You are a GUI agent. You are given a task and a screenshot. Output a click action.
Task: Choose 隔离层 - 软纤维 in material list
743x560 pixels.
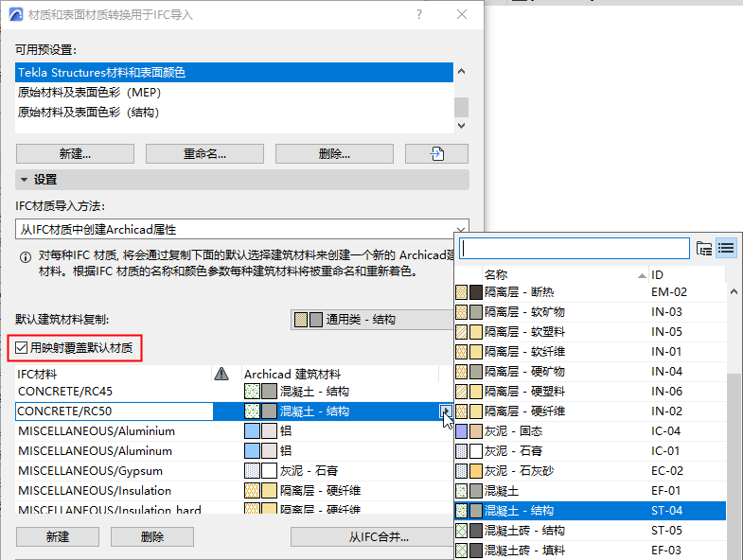[590, 352]
